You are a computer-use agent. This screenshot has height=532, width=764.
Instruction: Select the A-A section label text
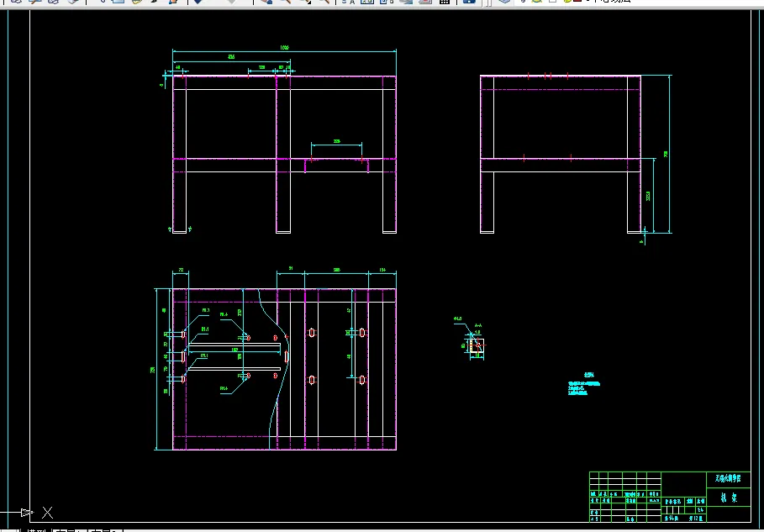pyautogui.click(x=477, y=325)
